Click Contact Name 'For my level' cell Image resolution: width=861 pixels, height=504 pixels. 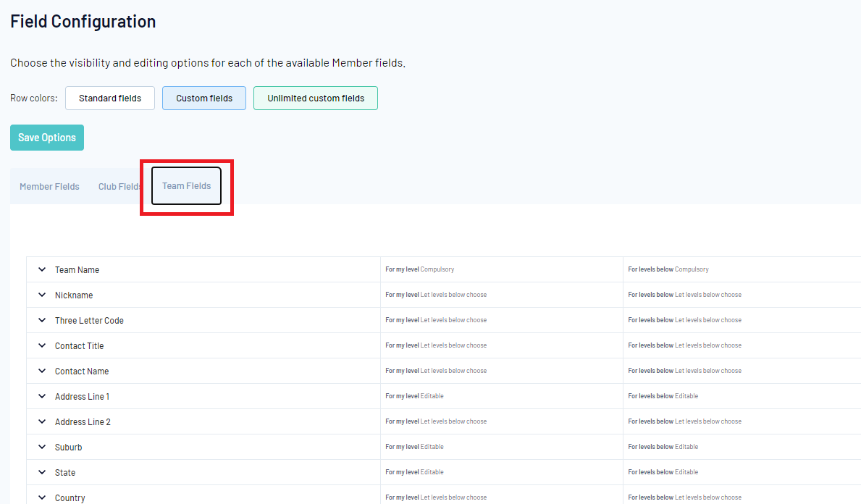tap(501, 371)
